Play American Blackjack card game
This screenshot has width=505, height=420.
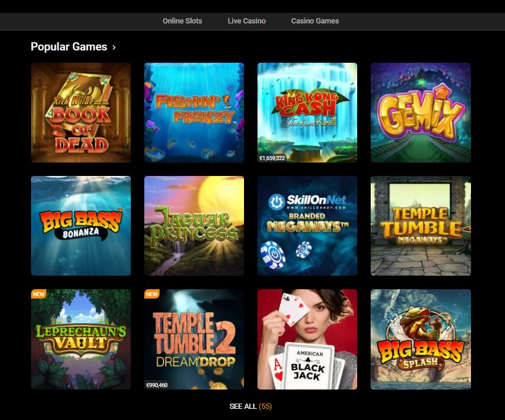(307, 339)
